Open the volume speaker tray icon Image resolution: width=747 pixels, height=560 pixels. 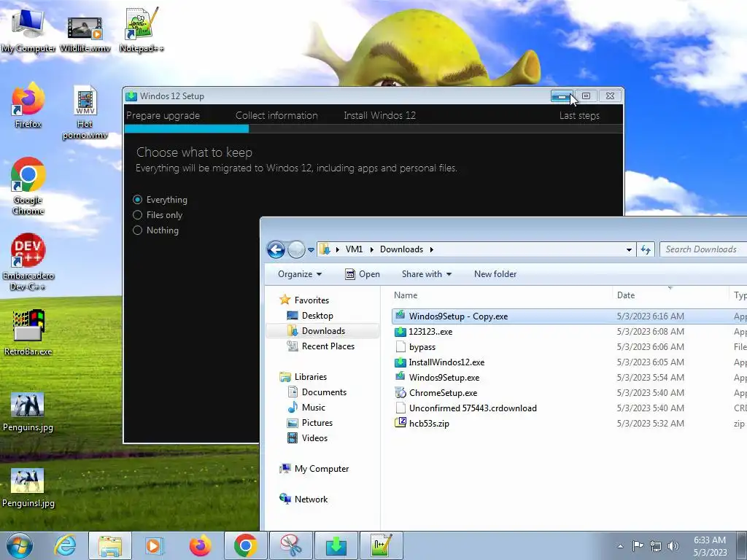[673, 546]
